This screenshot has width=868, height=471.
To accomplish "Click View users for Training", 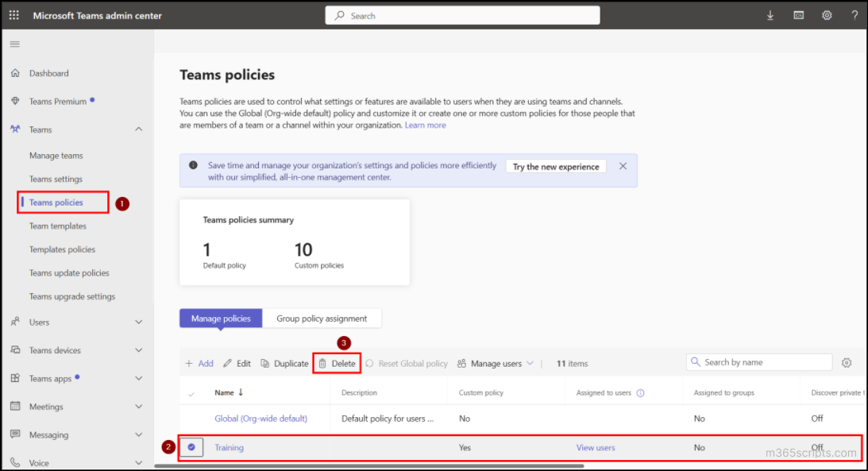I will pyautogui.click(x=596, y=447).
